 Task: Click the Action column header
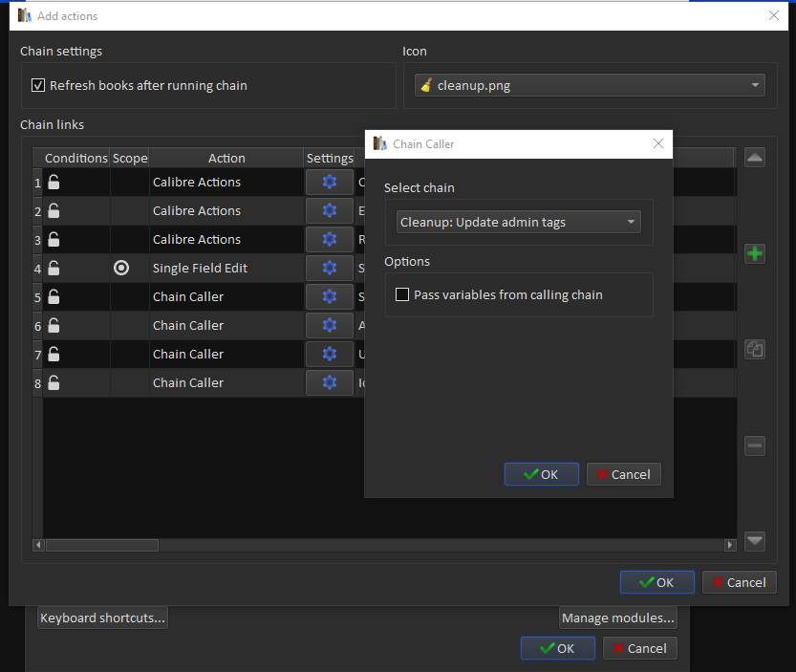[x=226, y=158]
